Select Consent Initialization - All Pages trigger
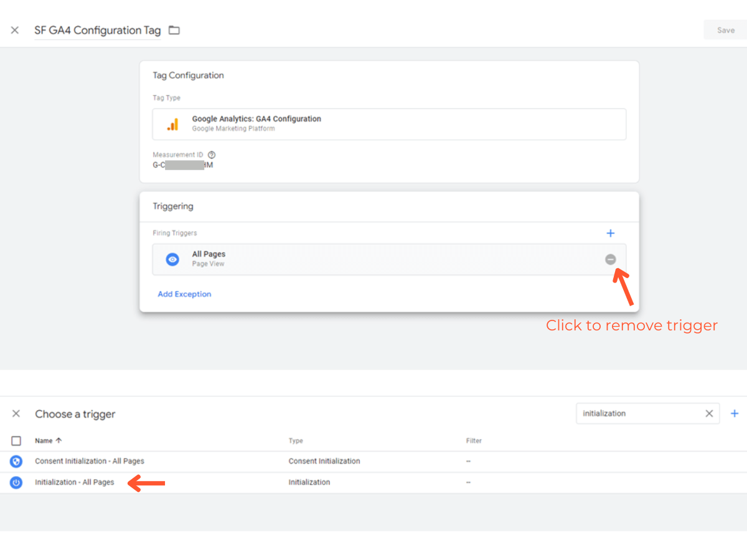The width and height of the screenshot is (747, 560). point(90,461)
